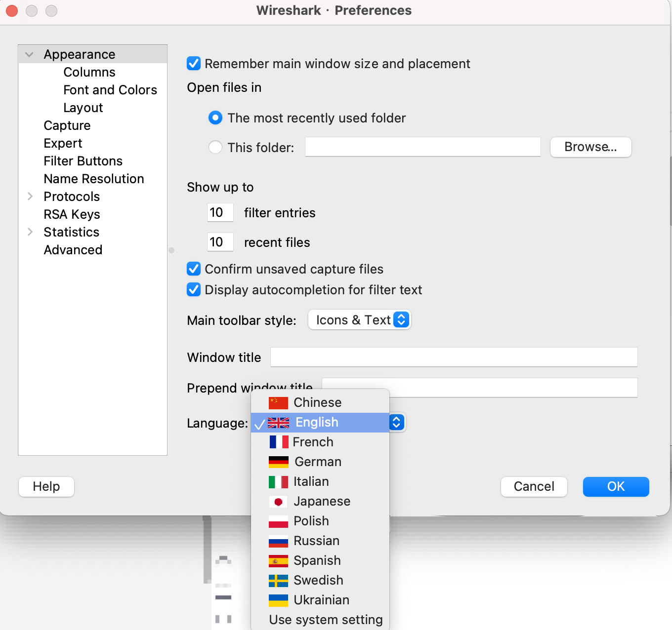Expand the Protocols tree item

pyautogui.click(x=30, y=196)
